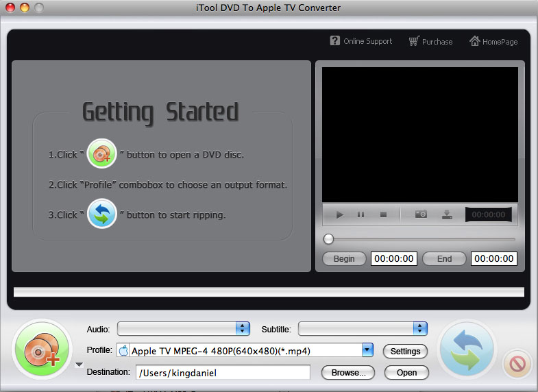Screen dimensions: 538x392
Task: Open the Profile combobox arrow
Action: pyautogui.click(x=367, y=350)
